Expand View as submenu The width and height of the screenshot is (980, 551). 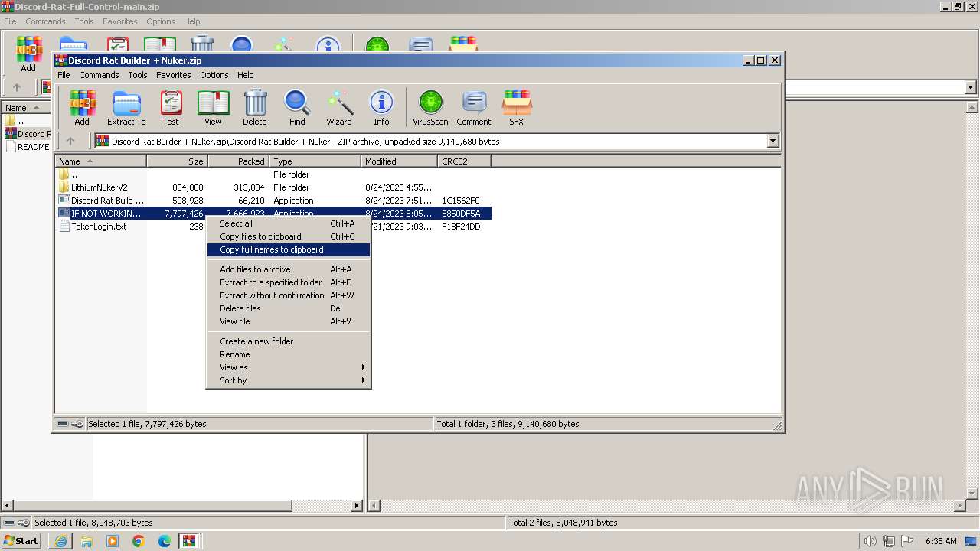tap(289, 367)
